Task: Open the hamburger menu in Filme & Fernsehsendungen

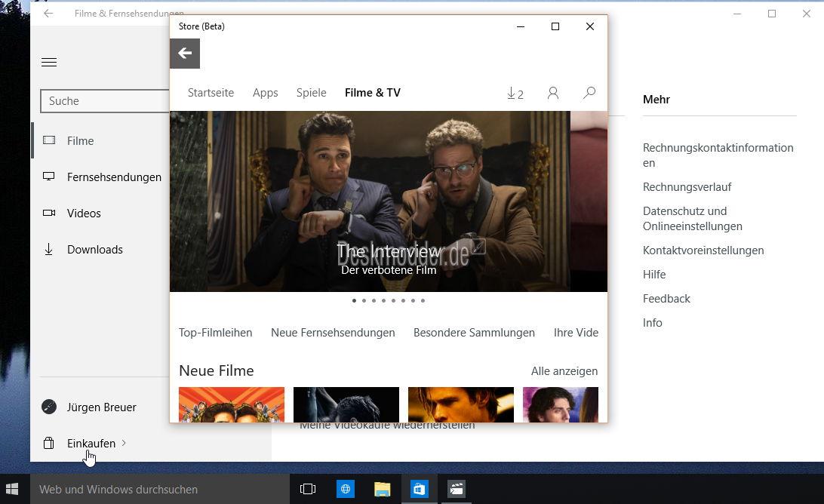Action: coord(49,63)
